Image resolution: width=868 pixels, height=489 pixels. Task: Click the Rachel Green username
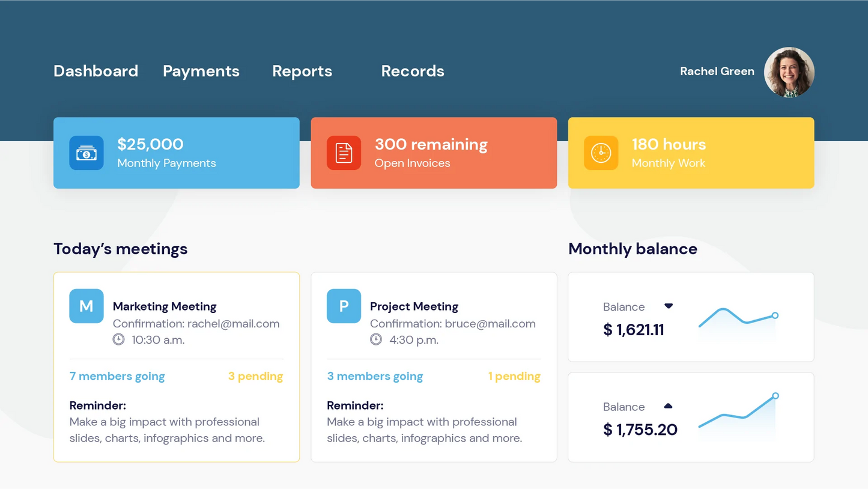pos(717,71)
